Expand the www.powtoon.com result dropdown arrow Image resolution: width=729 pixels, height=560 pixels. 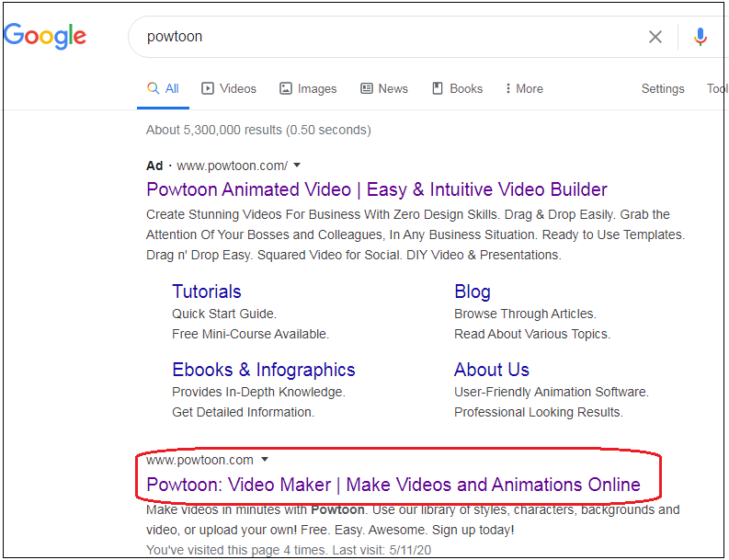click(x=265, y=460)
